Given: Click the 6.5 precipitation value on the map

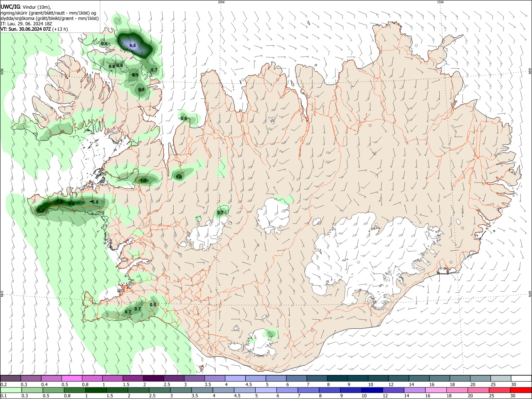Looking at the screenshot, I should (x=133, y=45).
